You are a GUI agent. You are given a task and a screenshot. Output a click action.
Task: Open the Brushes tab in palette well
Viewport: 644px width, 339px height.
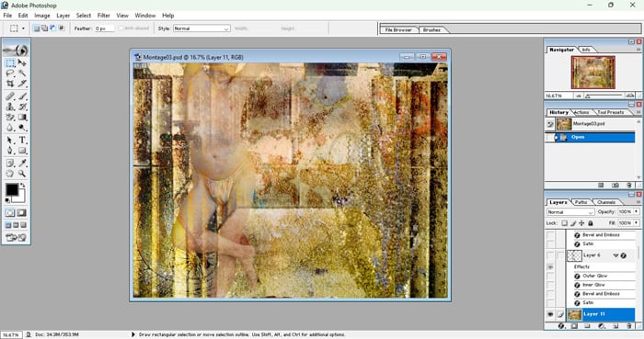[x=431, y=30]
